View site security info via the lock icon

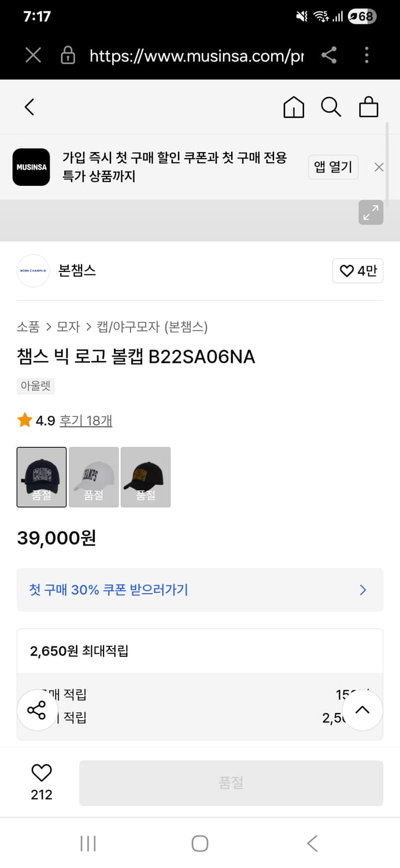point(68,56)
